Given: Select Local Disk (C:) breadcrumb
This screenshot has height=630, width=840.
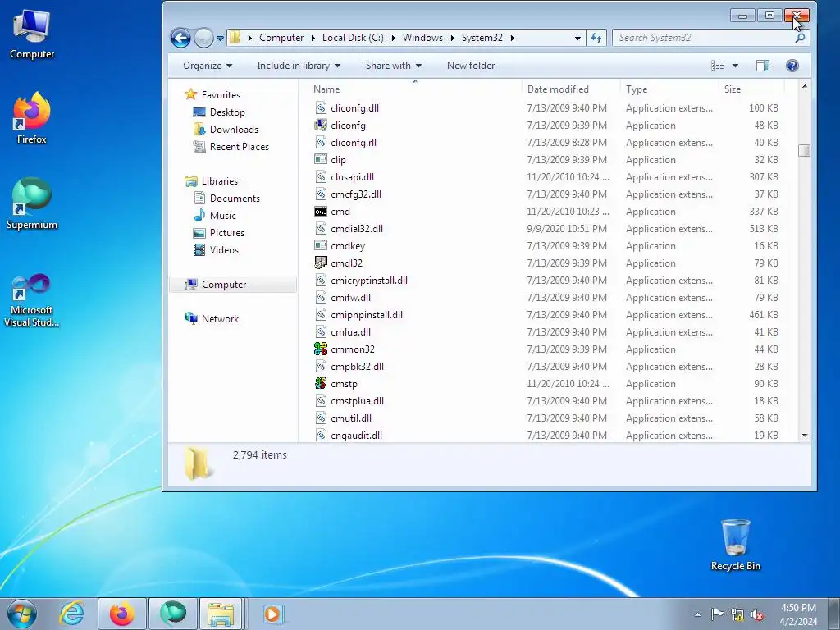Looking at the screenshot, I should point(353,38).
